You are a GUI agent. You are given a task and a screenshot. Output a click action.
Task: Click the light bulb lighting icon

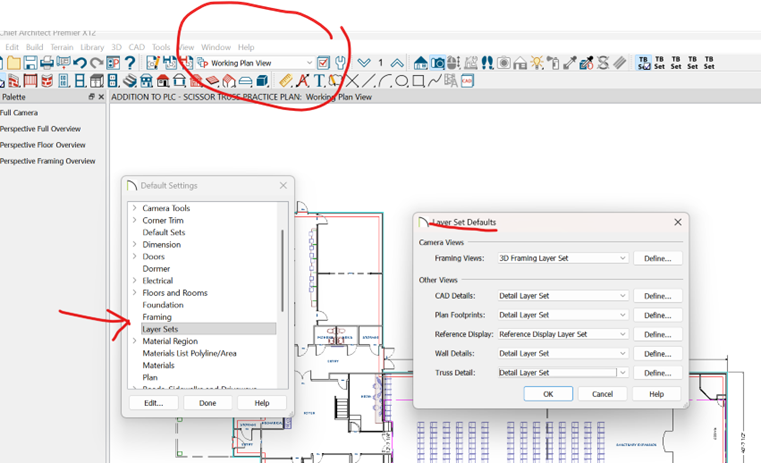click(537, 63)
